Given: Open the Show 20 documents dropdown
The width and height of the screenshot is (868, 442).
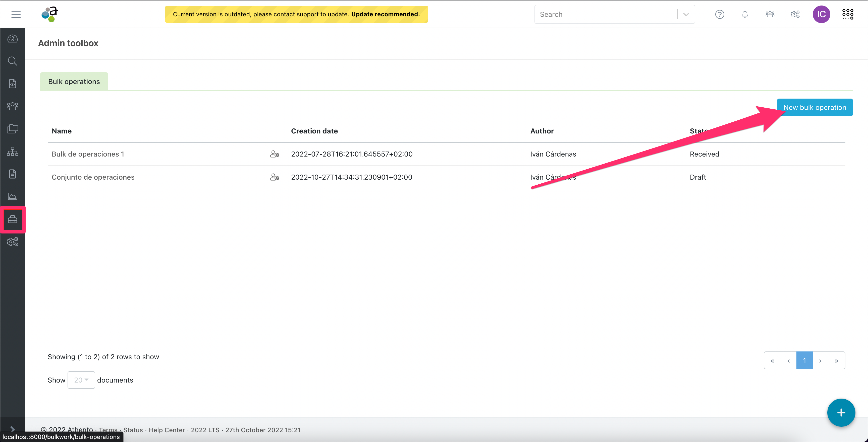Looking at the screenshot, I should 81,380.
